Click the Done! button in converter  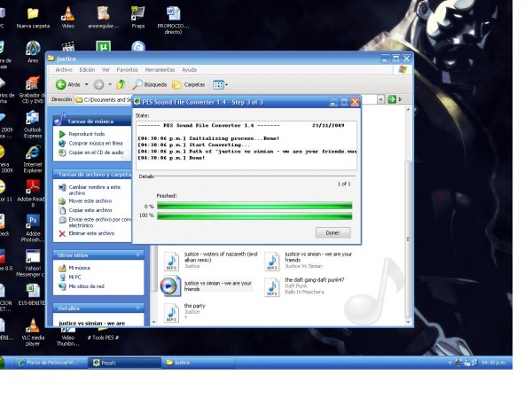[332, 232]
